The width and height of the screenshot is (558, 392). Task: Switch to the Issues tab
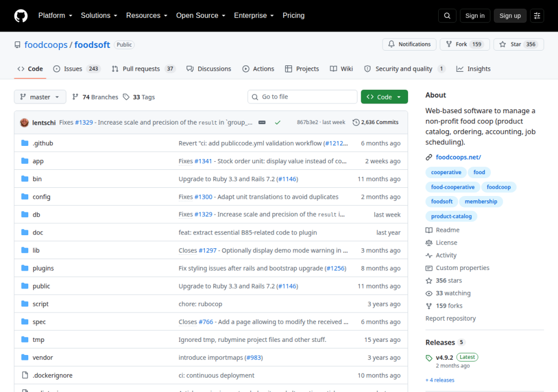(x=76, y=69)
